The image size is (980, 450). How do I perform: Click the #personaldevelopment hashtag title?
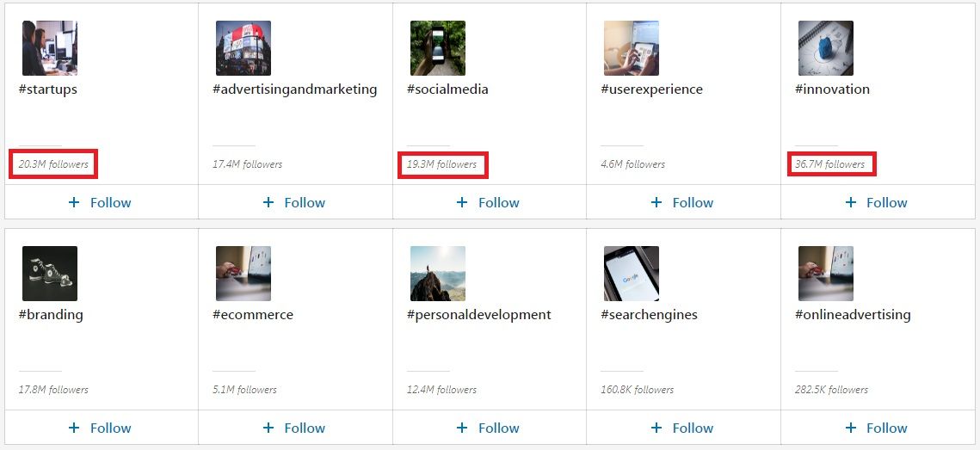click(479, 314)
